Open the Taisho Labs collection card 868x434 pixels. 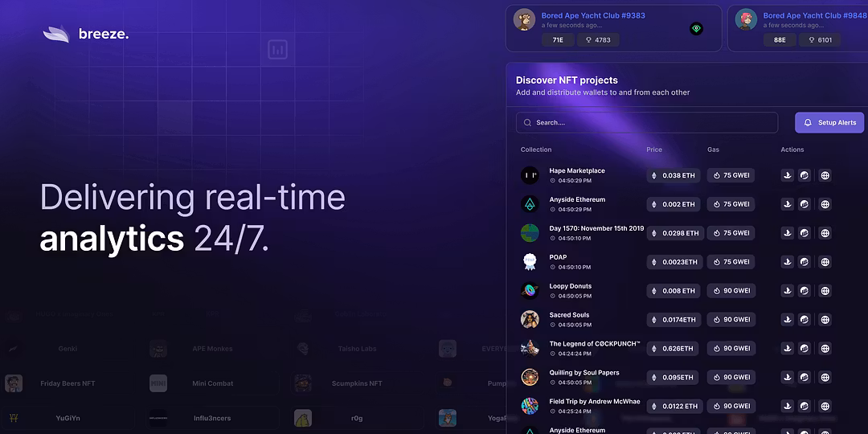click(x=357, y=349)
